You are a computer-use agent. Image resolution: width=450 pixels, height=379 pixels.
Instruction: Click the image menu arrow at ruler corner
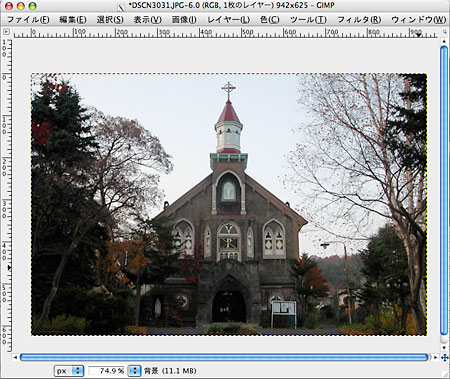point(6,32)
